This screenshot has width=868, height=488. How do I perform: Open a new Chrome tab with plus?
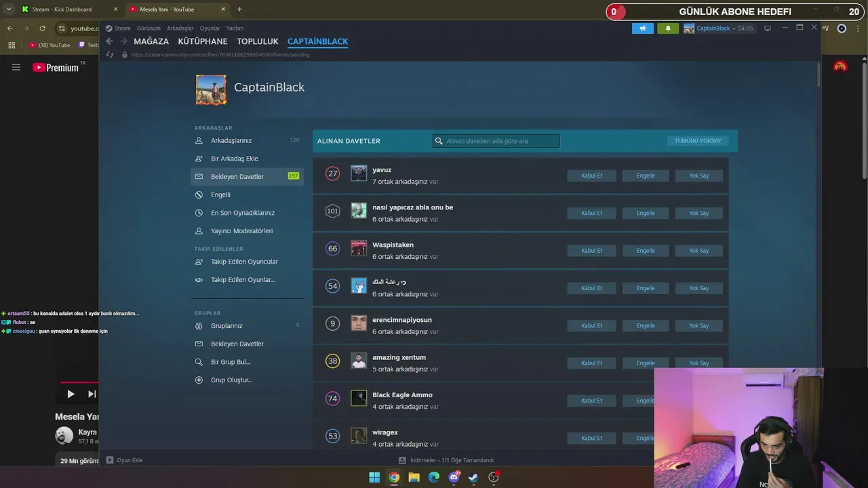click(x=239, y=9)
